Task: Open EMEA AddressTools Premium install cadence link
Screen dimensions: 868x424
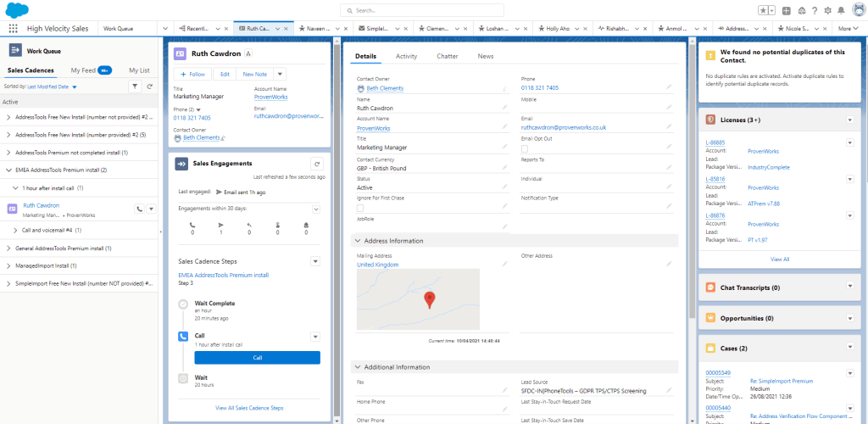Action: (224, 275)
